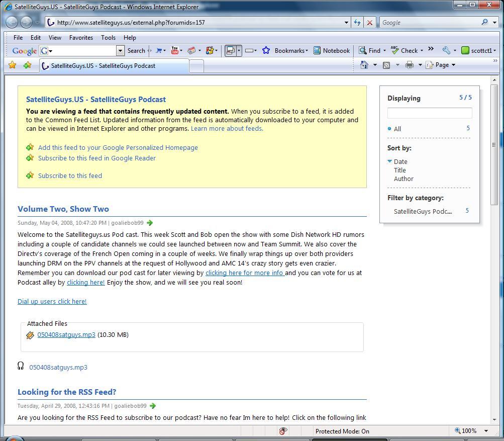Open the Favorites Center star

[x=12, y=65]
